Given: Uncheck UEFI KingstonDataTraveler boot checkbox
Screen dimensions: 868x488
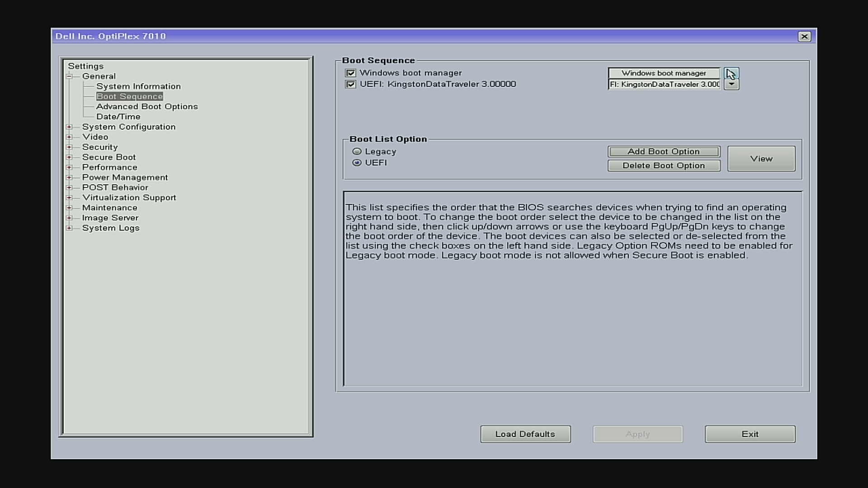Looking at the screenshot, I should tap(350, 84).
